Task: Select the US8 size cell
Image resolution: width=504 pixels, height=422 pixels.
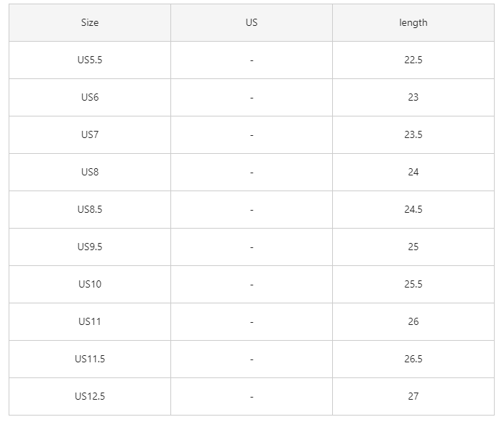Action: tap(90, 172)
